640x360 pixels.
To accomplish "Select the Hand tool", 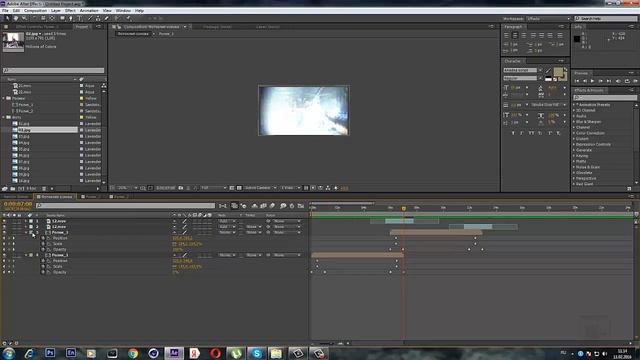I will pos(16,18).
